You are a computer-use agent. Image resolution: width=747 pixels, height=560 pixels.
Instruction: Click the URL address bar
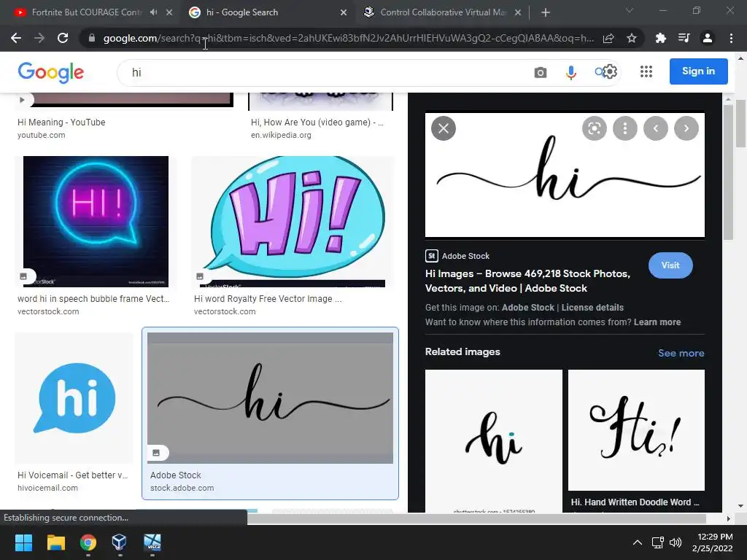tap(348, 38)
